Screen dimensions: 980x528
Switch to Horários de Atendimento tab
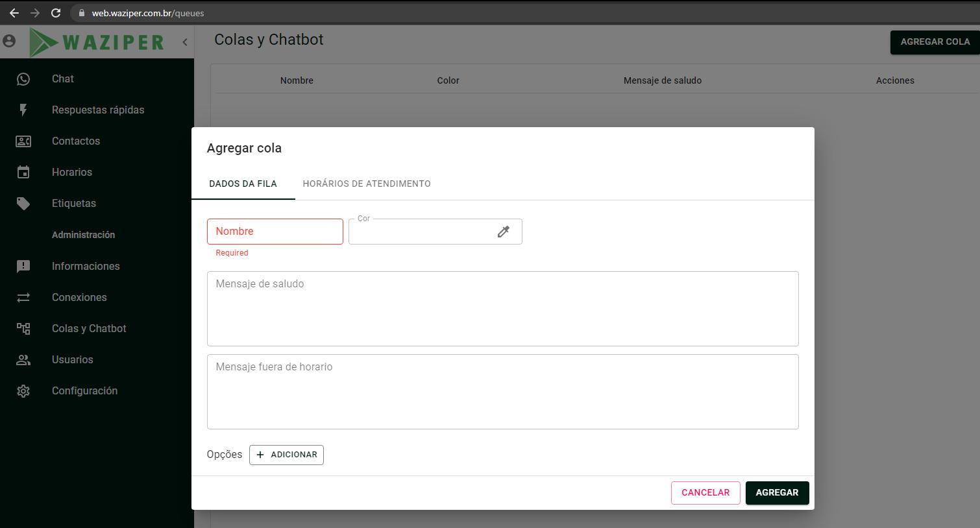367,184
